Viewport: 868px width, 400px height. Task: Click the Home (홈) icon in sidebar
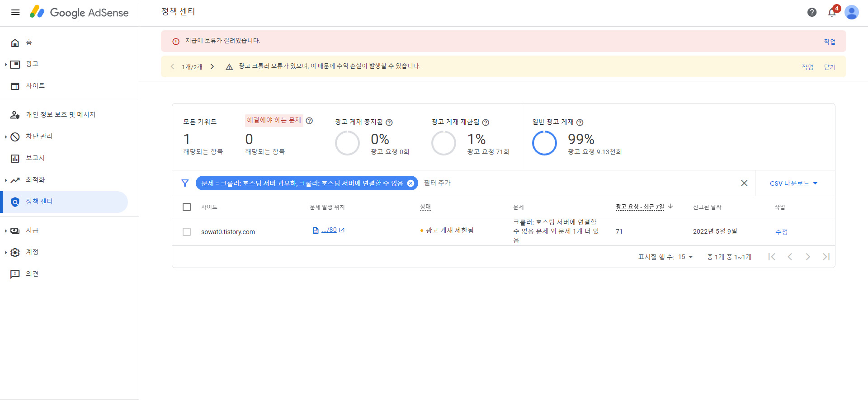tap(15, 42)
